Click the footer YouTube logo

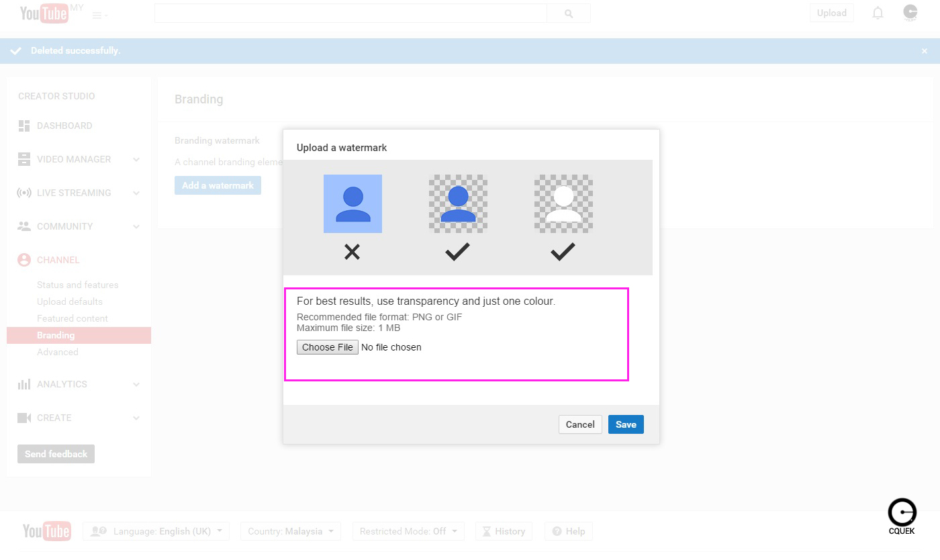[x=47, y=530]
